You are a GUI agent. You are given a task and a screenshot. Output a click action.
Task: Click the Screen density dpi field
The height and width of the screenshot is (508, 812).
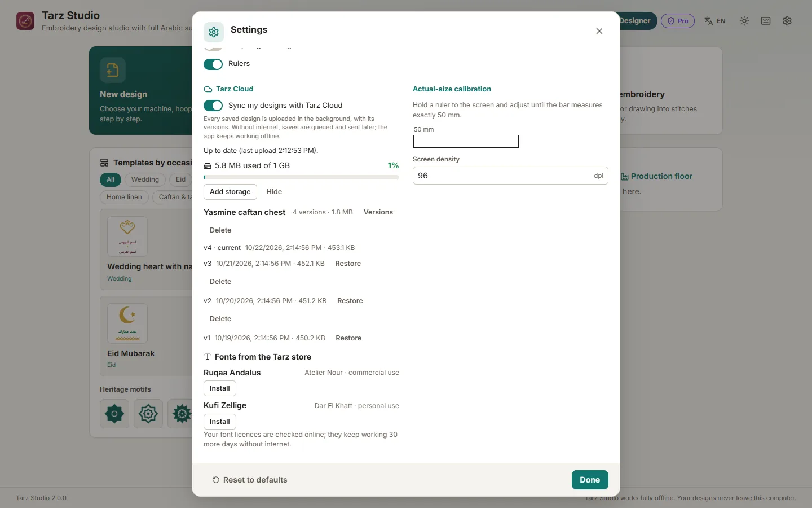click(x=510, y=176)
